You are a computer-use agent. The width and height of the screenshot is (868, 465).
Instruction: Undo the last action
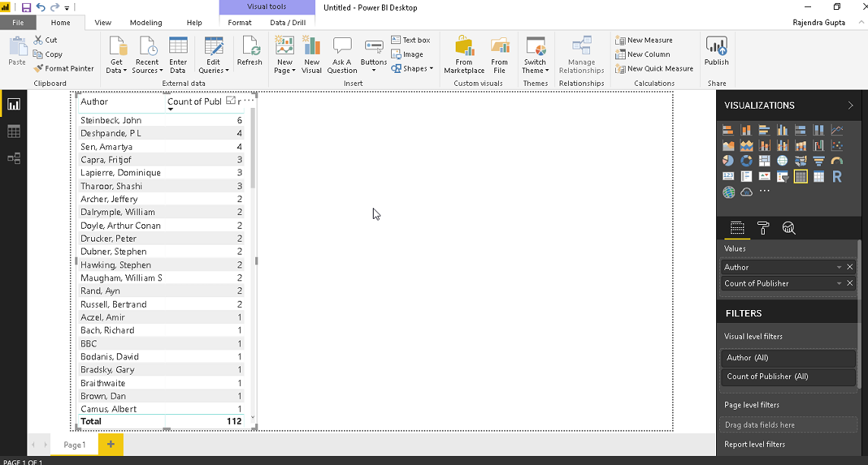[40, 8]
